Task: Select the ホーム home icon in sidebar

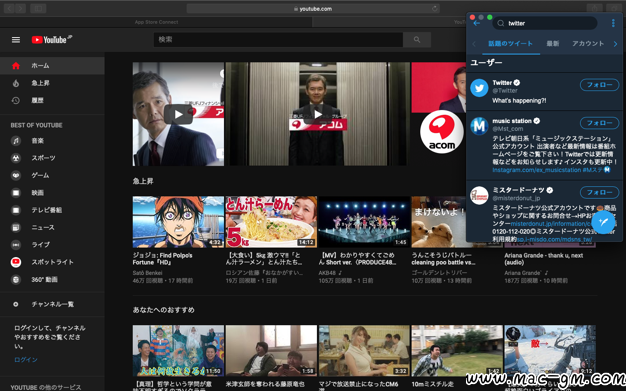Action: point(16,65)
